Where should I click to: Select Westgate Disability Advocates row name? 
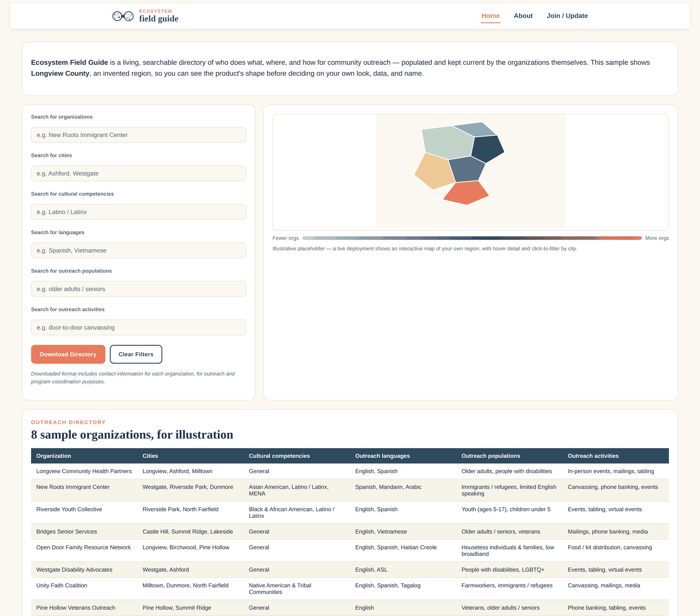tap(74, 570)
